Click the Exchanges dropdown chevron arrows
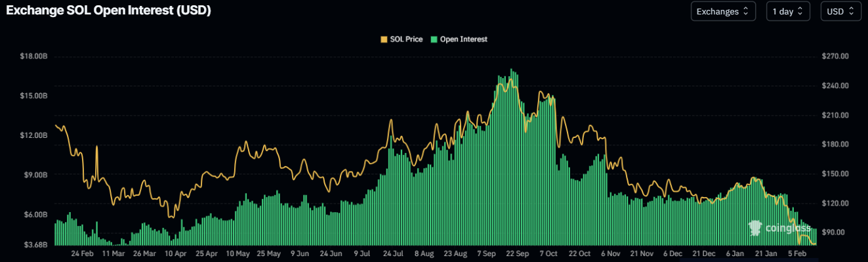 (746, 11)
